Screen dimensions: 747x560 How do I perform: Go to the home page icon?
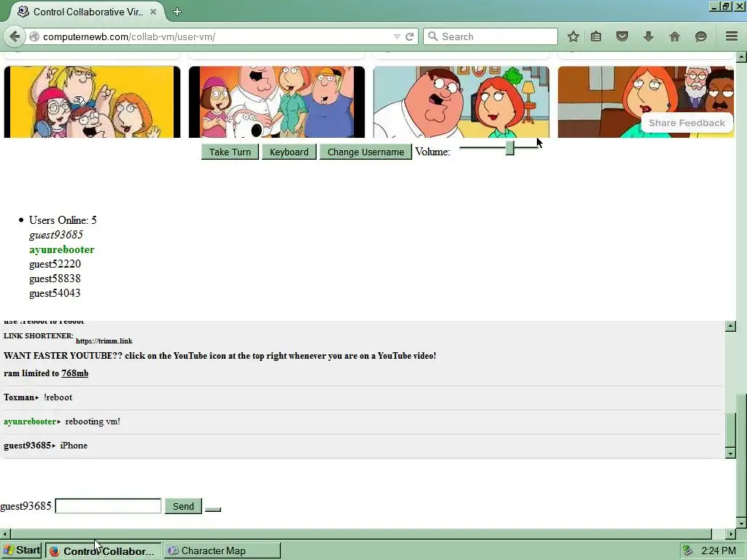click(x=675, y=36)
